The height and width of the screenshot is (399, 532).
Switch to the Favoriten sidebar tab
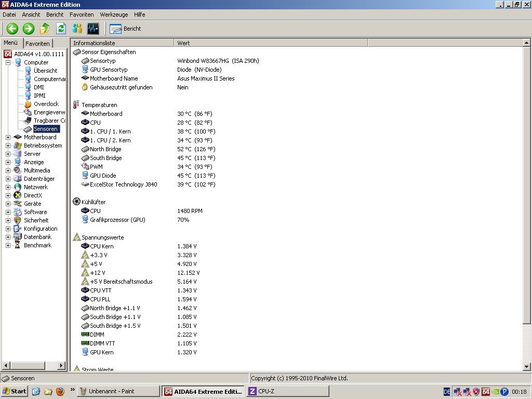coord(37,44)
